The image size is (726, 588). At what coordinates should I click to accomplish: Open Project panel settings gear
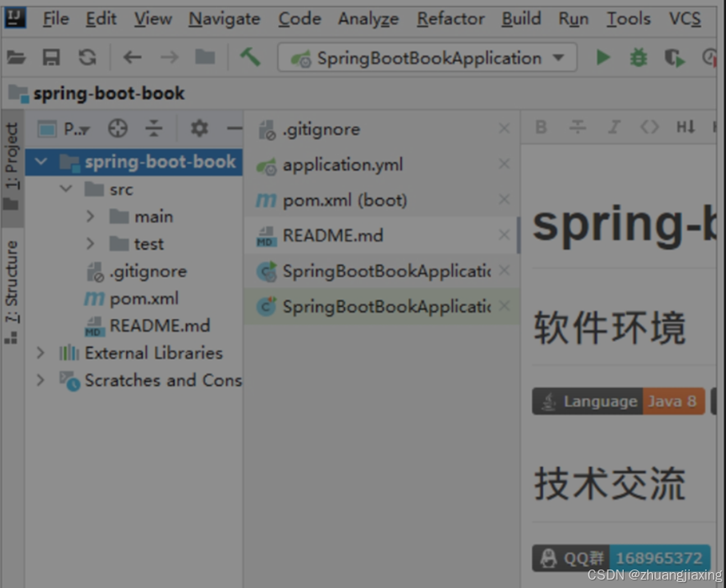tap(200, 128)
